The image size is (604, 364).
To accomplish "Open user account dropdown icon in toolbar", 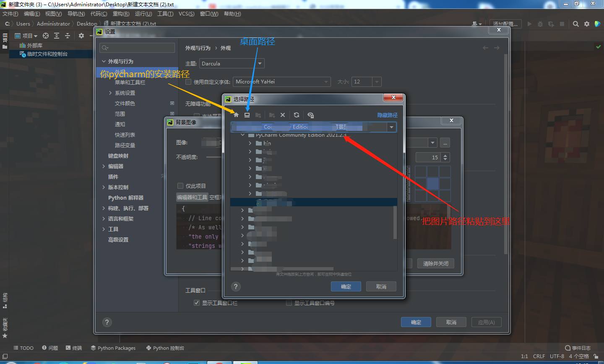I will tap(476, 24).
